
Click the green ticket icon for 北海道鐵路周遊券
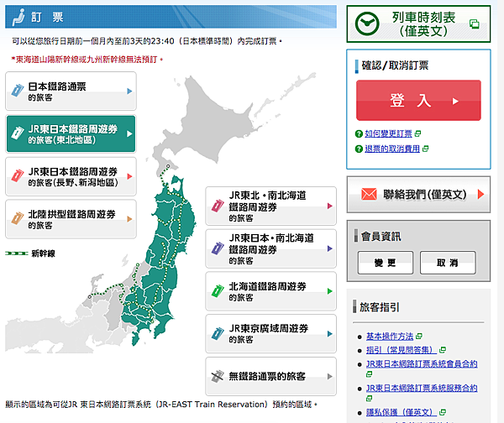coord(218,291)
